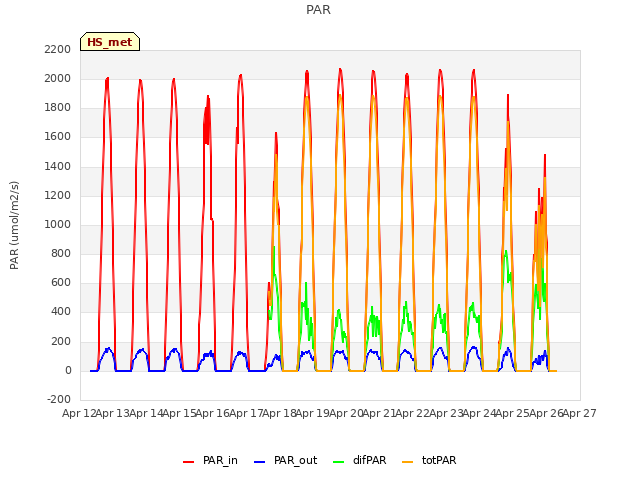Click the 200 y-axis tick label

click(x=61, y=341)
